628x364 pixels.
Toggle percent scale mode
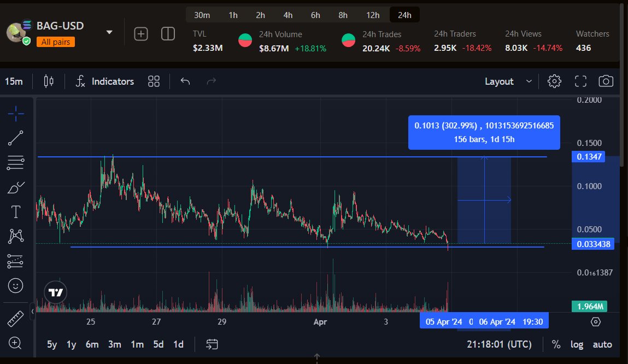(x=556, y=344)
